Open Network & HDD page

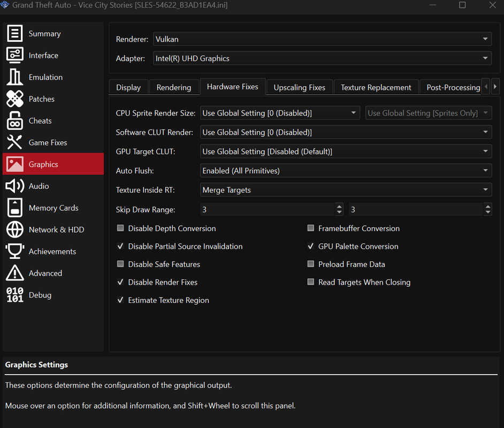point(53,230)
